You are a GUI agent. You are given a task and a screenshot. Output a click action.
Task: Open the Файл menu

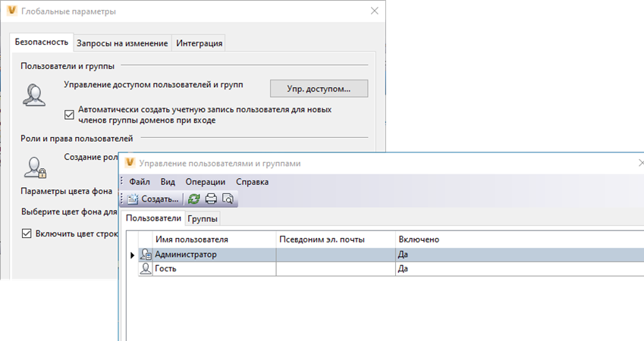(140, 182)
